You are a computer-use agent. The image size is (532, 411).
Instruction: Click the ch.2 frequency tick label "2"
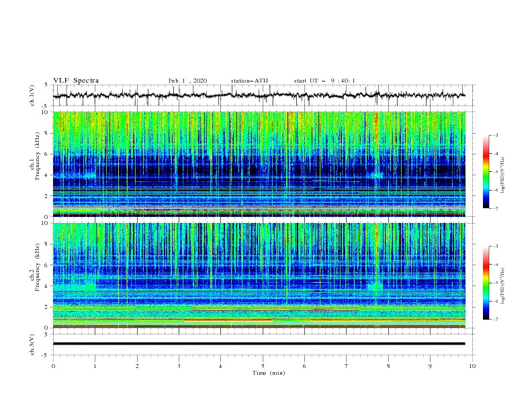point(46,307)
